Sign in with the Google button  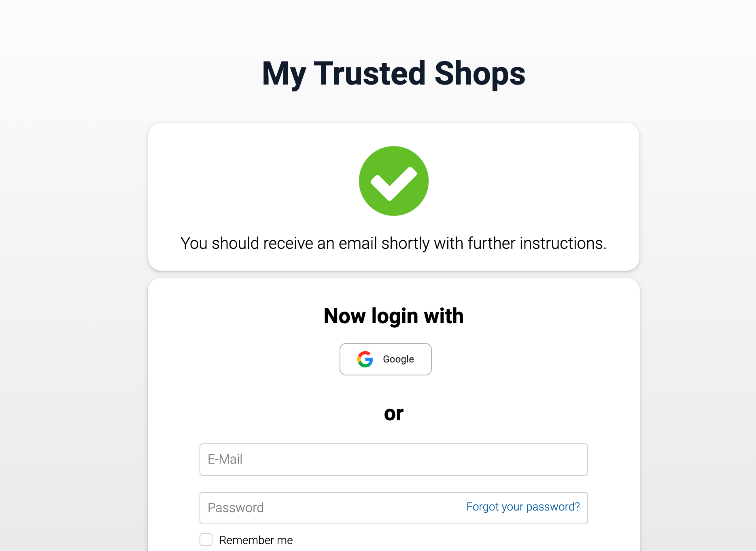point(385,359)
